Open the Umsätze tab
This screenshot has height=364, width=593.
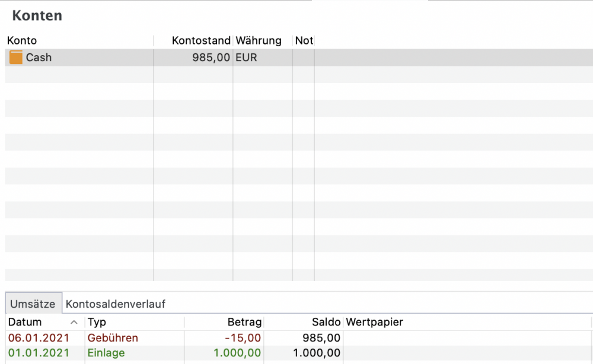pyautogui.click(x=33, y=304)
